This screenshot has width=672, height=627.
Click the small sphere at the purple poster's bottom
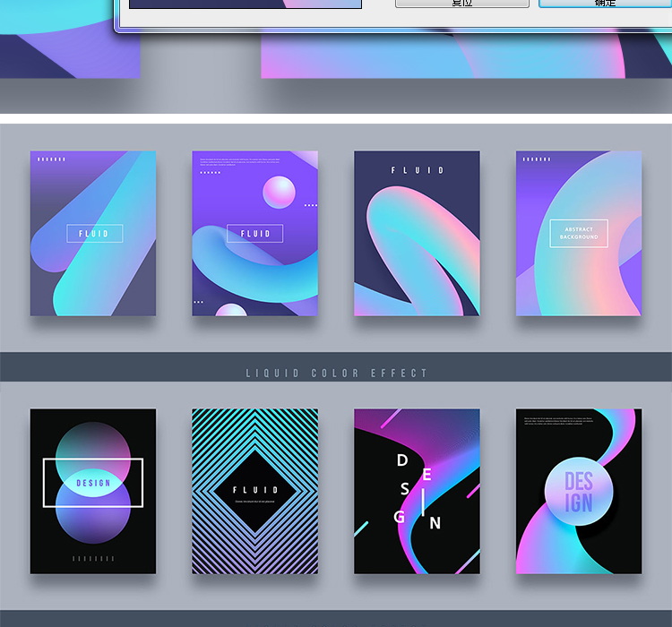[231, 310]
